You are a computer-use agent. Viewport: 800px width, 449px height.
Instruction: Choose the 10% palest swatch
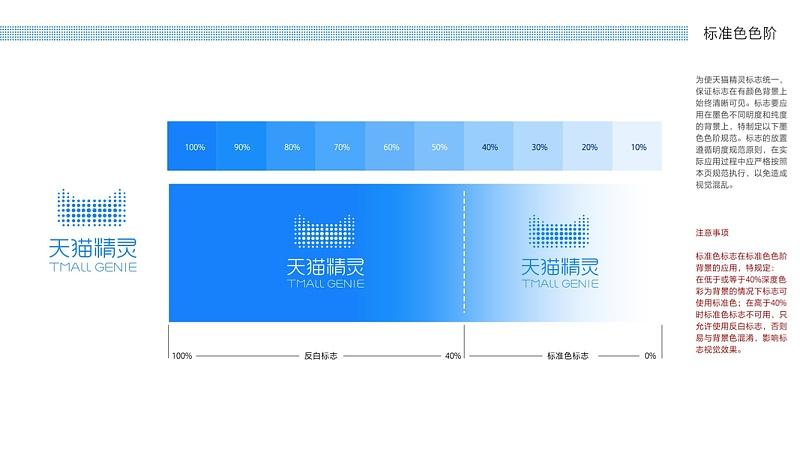click(637, 146)
